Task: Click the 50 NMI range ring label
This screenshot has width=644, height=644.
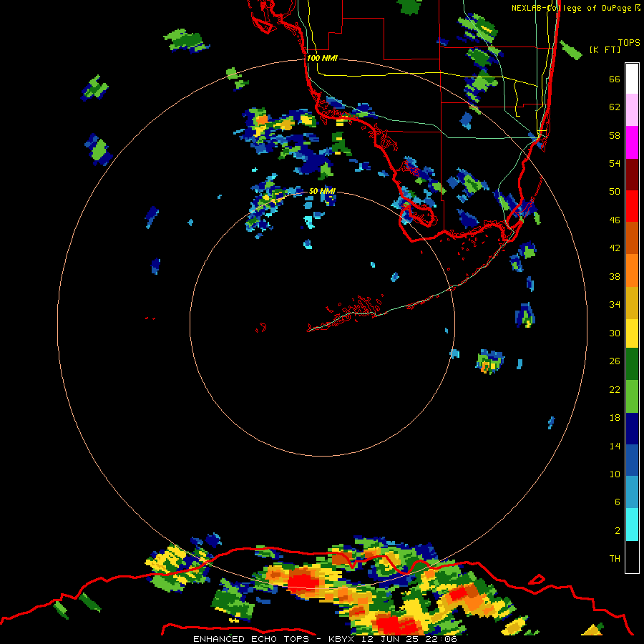Action: 322,191
